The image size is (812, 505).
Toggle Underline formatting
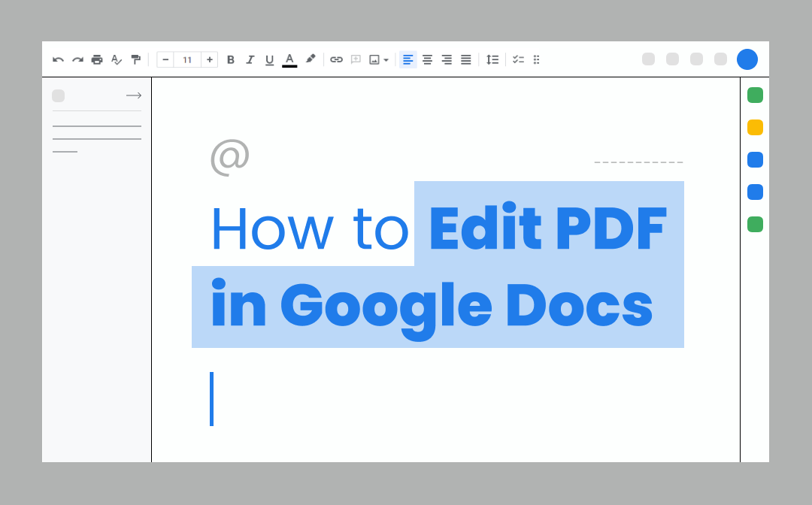[269, 61]
